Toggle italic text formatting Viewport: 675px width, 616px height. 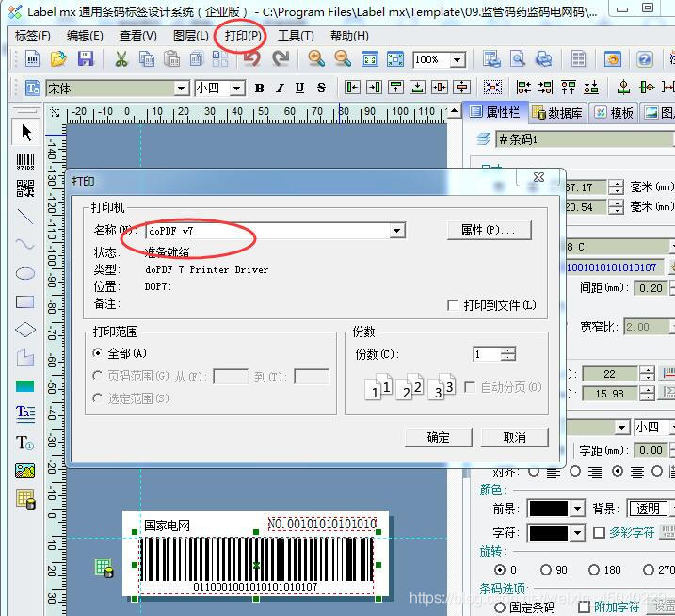tap(280, 89)
